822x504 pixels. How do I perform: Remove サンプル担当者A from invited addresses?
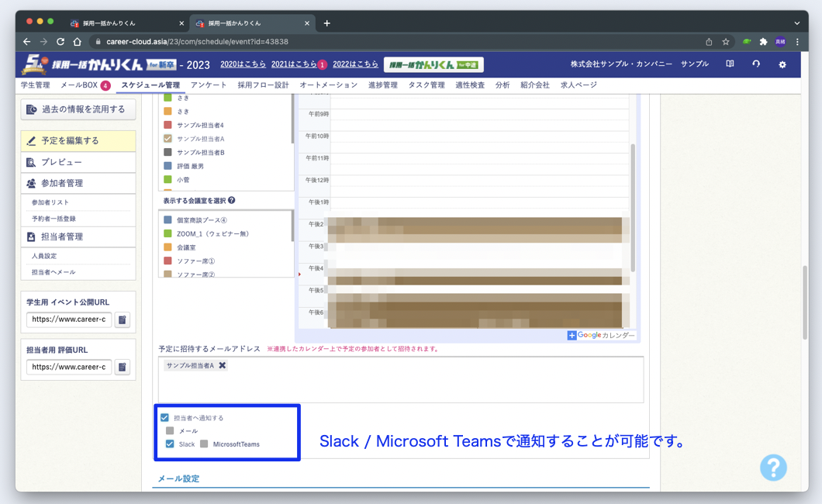tap(223, 365)
